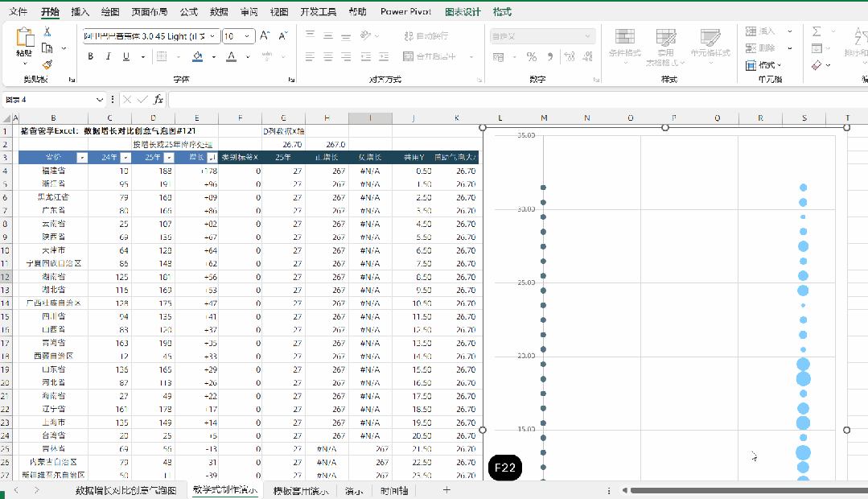Toggle Align Left
Screen dimensions: 868x499
coord(310,56)
